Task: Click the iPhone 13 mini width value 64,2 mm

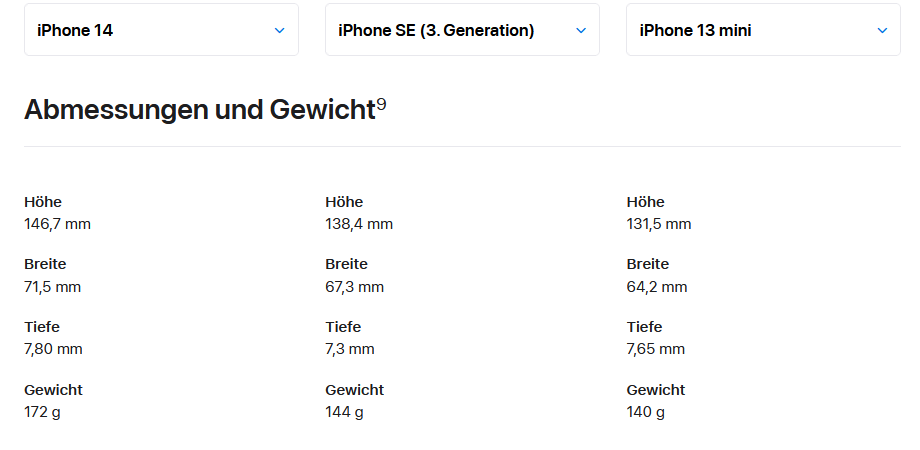Action: click(x=657, y=287)
